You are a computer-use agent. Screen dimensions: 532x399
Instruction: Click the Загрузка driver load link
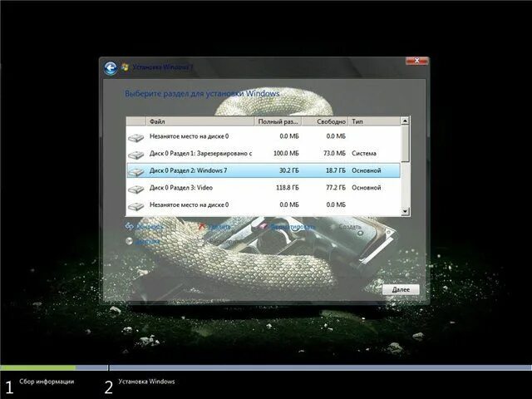click(x=147, y=242)
